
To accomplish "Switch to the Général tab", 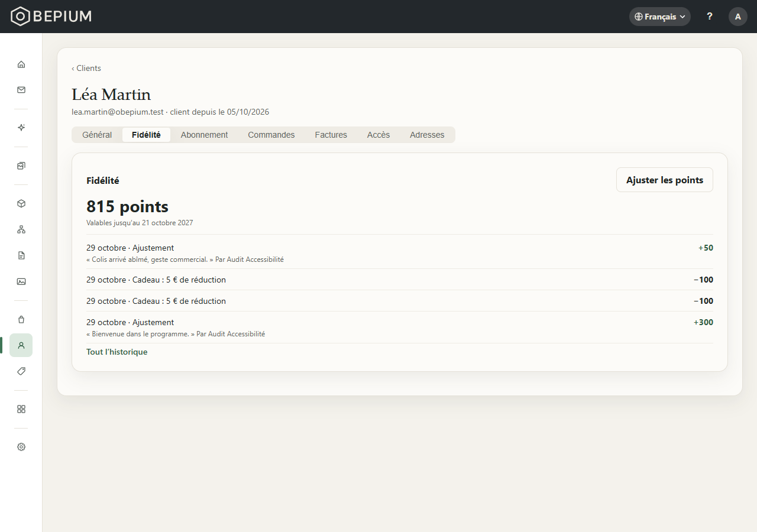I will (97, 135).
